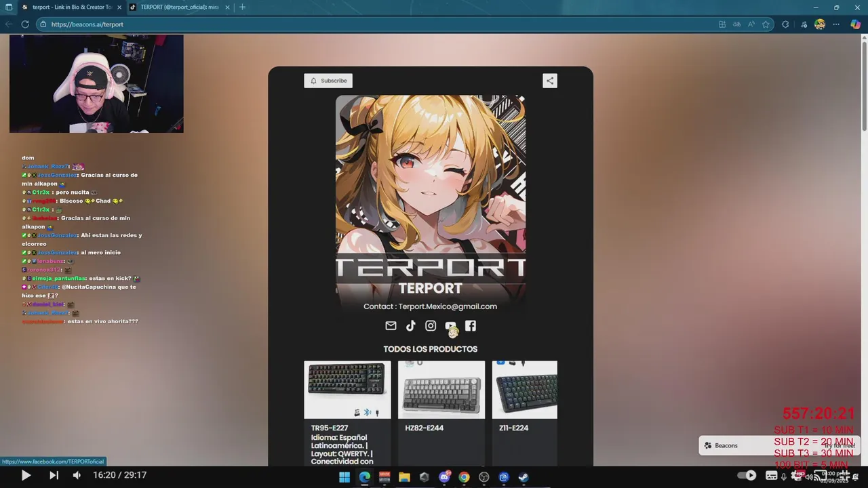Open the Windows Start menu
The image size is (868, 488).
point(344,476)
